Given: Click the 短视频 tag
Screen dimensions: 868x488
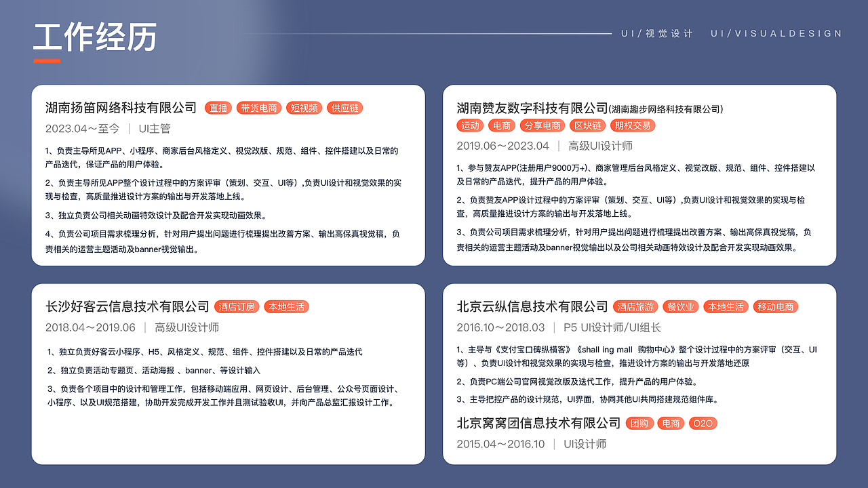Looking at the screenshot, I should click(304, 108).
